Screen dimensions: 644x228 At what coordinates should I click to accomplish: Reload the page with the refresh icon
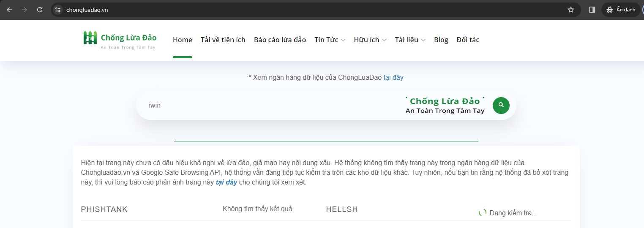pyautogui.click(x=40, y=10)
